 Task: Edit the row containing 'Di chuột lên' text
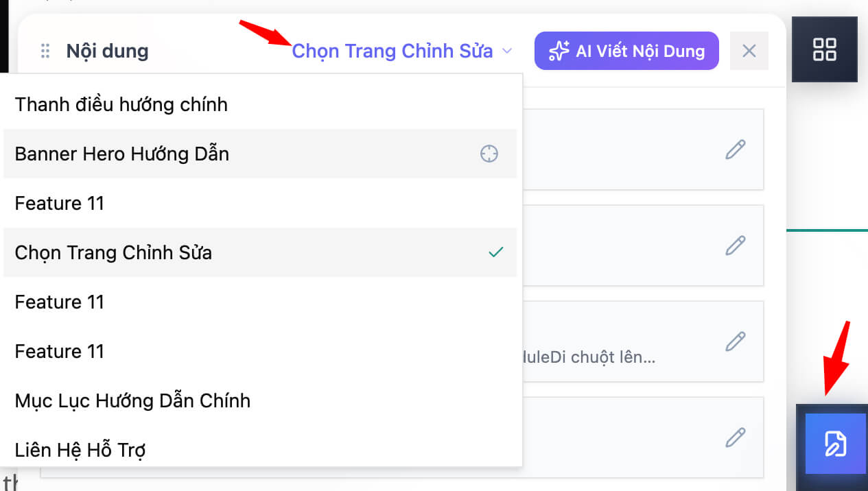pyautogui.click(x=735, y=342)
